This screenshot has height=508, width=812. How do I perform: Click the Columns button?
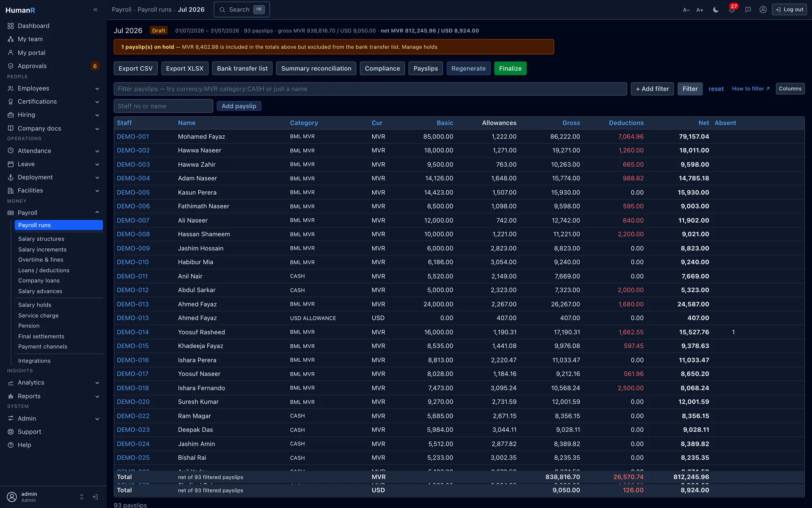[x=790, y=89]
